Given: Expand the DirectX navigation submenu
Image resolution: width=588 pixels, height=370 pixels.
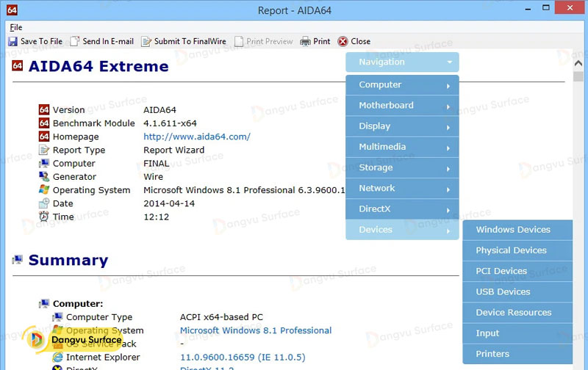Looking at the screenshot, I should point(402,209).
